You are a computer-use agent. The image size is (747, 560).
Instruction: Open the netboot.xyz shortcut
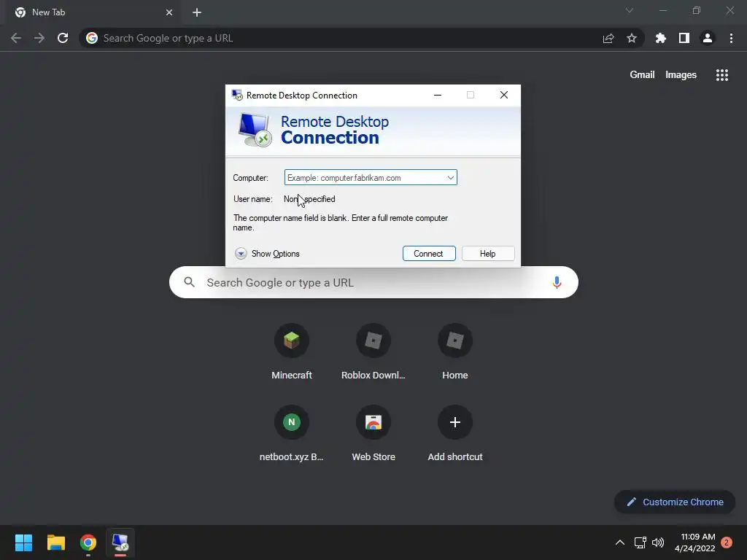[292, 434]
